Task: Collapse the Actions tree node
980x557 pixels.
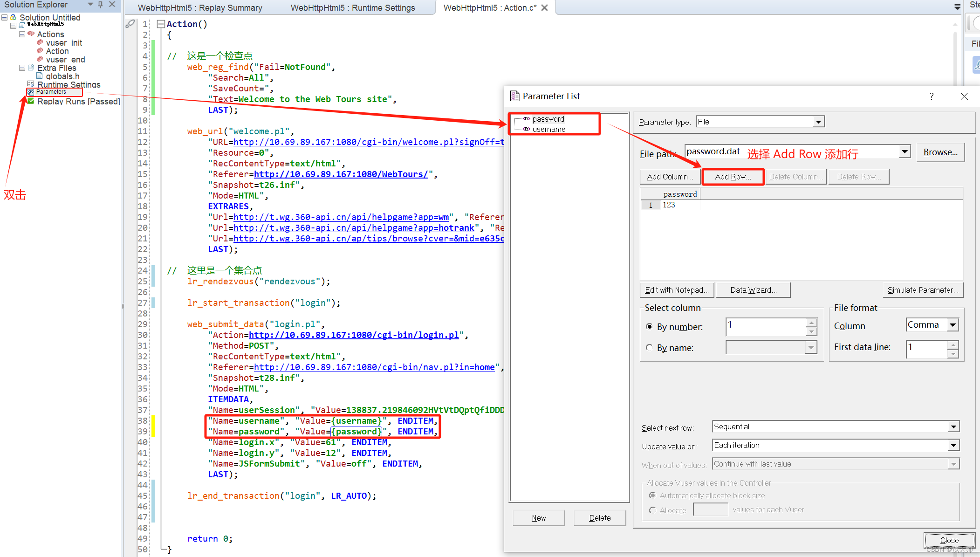Action: [22, 34]
